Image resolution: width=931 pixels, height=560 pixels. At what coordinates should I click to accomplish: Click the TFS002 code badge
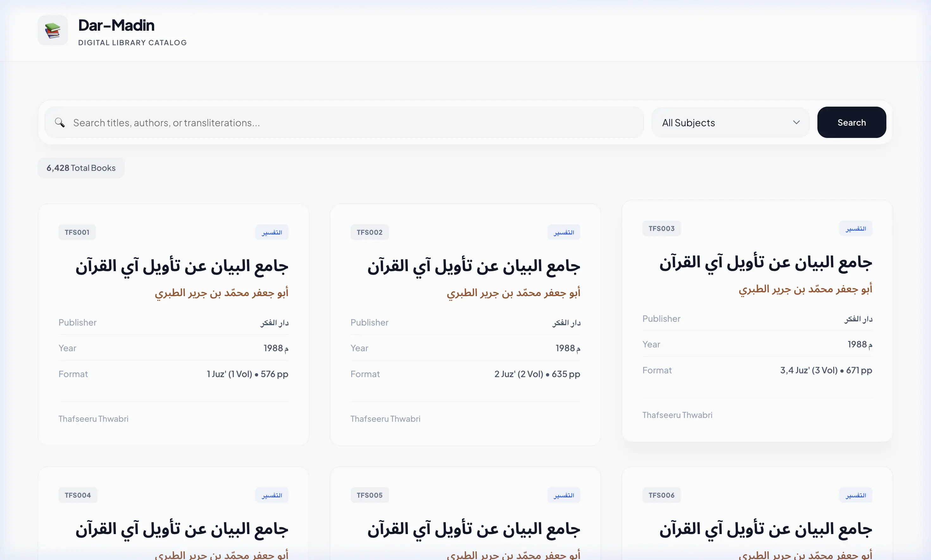(369, 232)
